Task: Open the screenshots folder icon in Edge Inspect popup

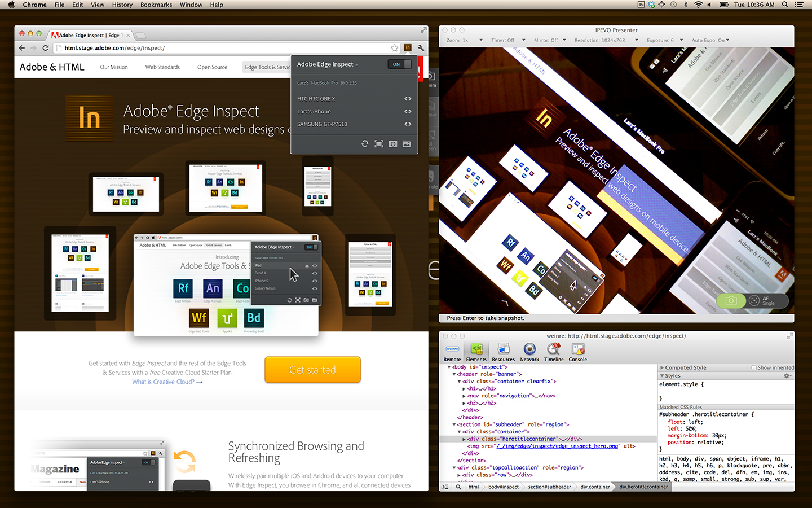Action: pos(407,144)
